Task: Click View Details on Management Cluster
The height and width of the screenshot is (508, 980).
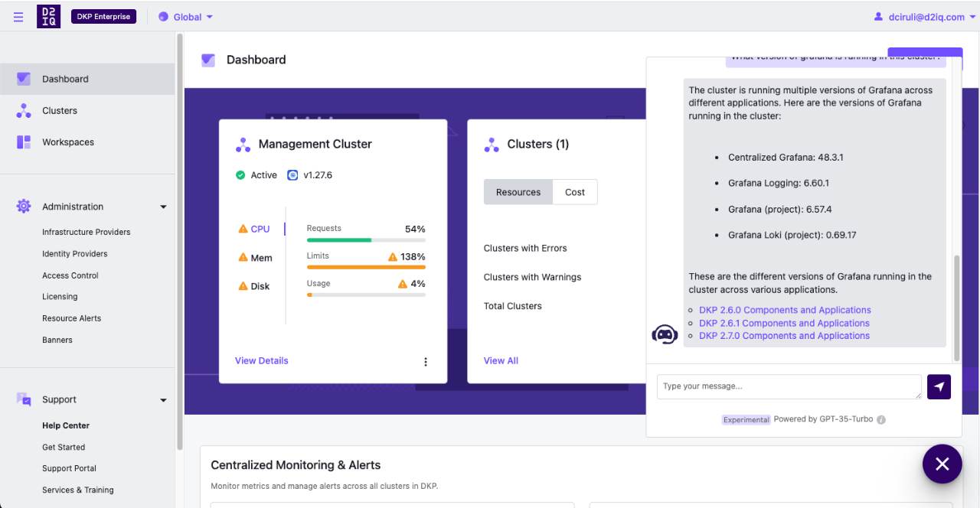Action: point(261,360)
